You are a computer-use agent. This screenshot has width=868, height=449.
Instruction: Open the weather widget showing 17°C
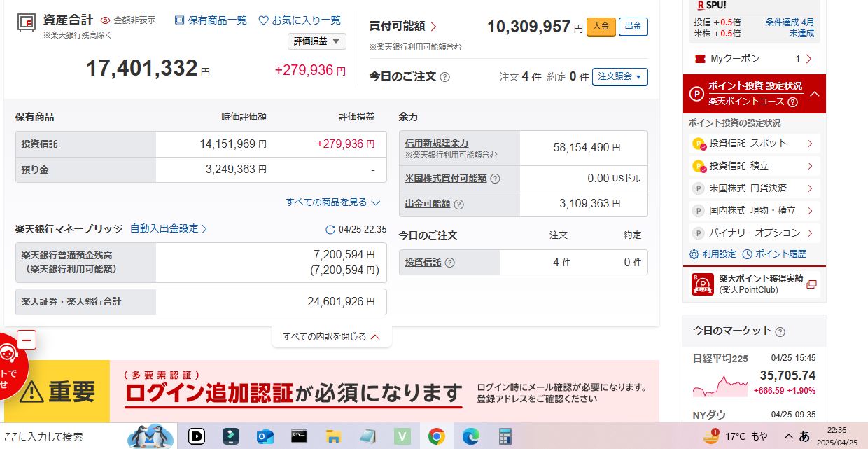[x=735, y=436]
